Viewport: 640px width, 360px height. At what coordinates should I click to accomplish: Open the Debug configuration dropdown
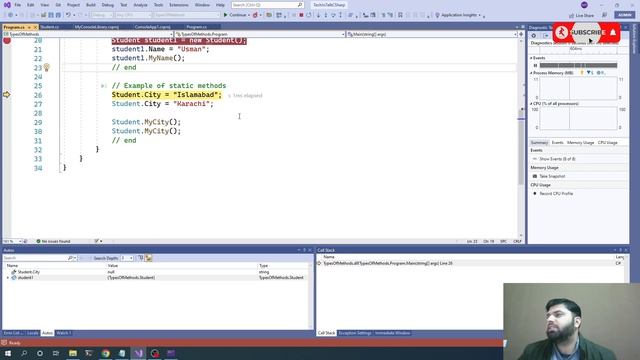coord(102,15)
